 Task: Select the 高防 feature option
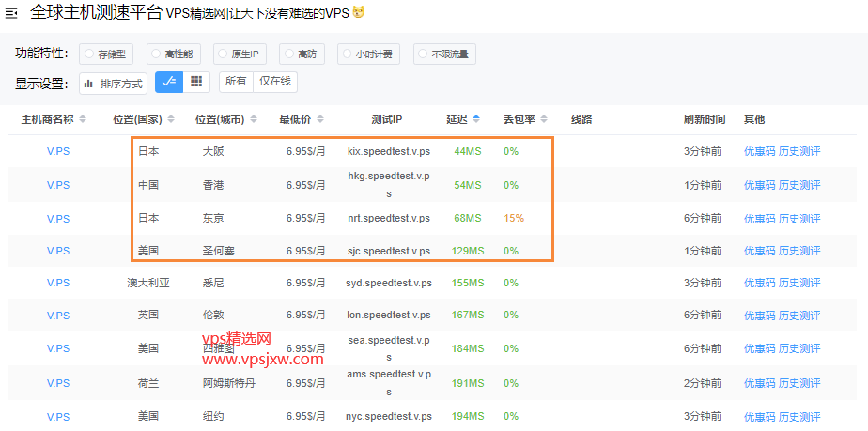tap(302, 54)
